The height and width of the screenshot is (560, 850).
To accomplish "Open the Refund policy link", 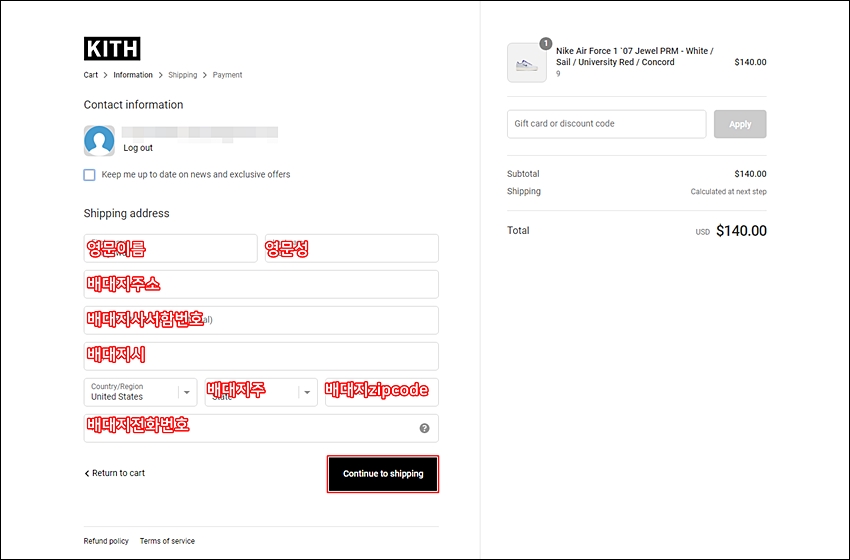I will click(106, 541).
